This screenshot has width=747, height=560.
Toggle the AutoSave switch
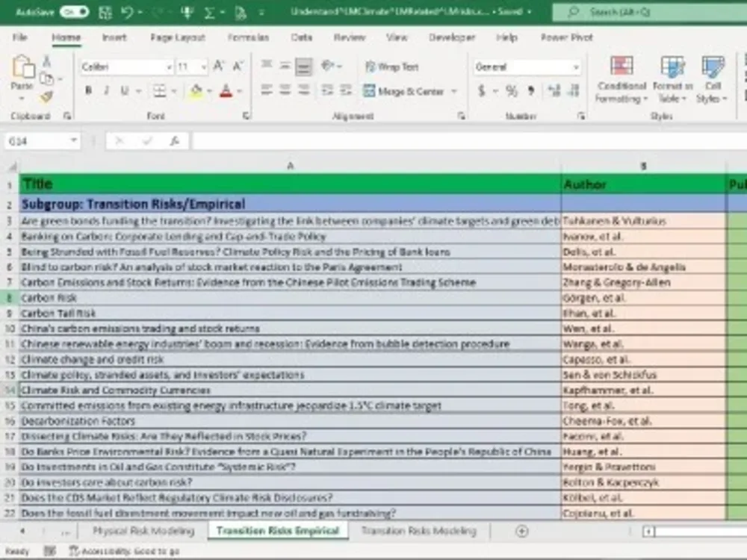(x=74, y=12)
